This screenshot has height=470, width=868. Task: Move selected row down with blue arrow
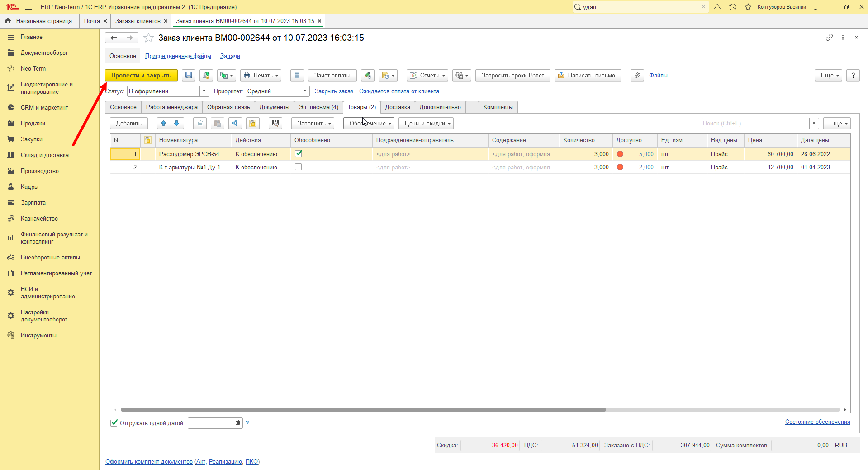pos(177,123)
